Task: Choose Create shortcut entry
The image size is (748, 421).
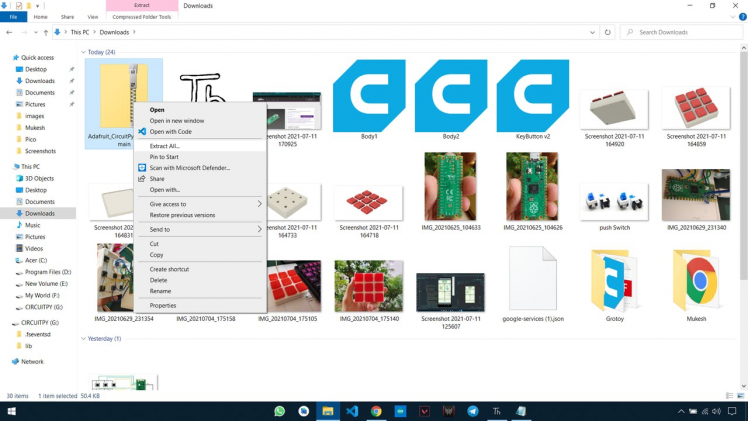Action: click(x=169, y=269)
